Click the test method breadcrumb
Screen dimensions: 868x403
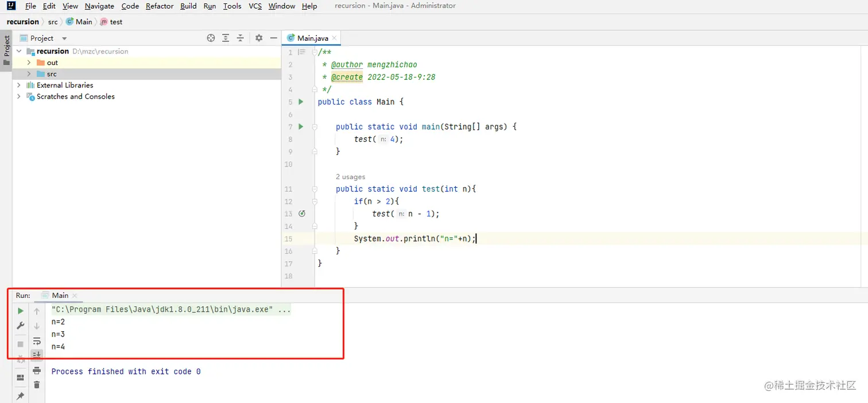(x=111, y=22)
